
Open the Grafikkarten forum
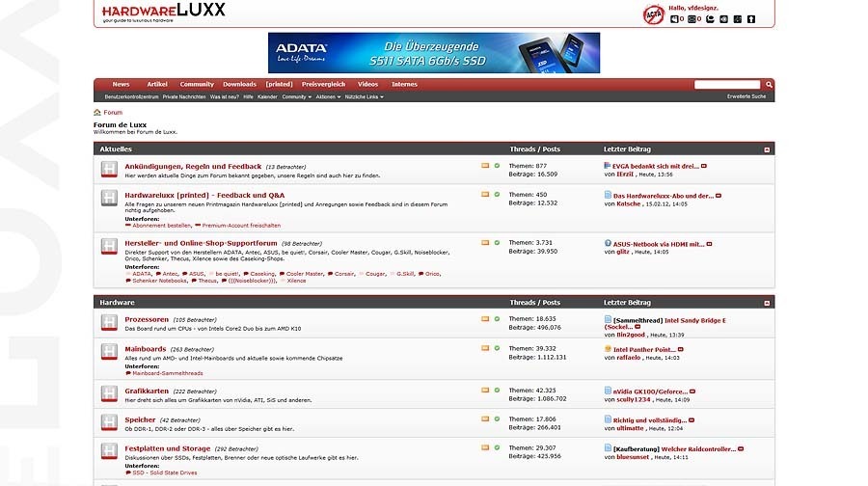[147, 391]
